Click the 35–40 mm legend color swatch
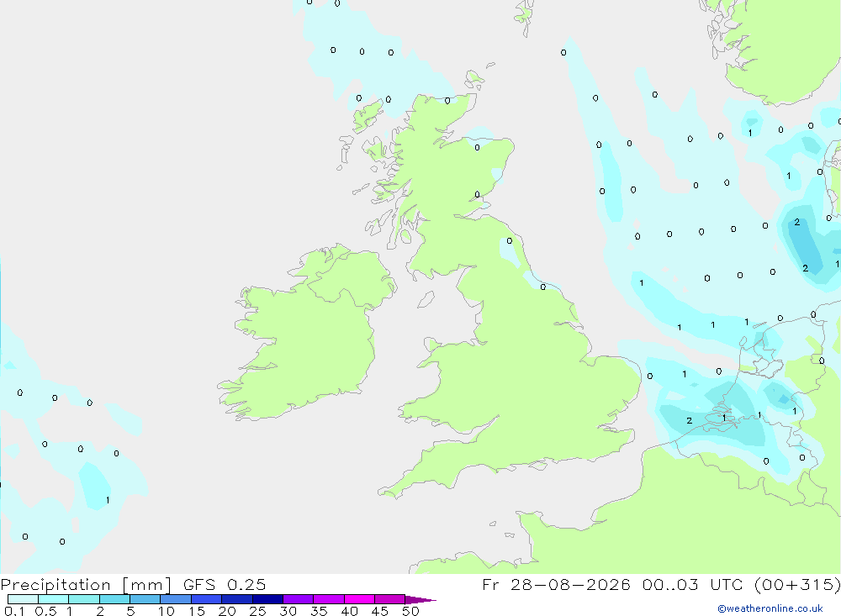841x616 pixels. [x=329, y=599]
